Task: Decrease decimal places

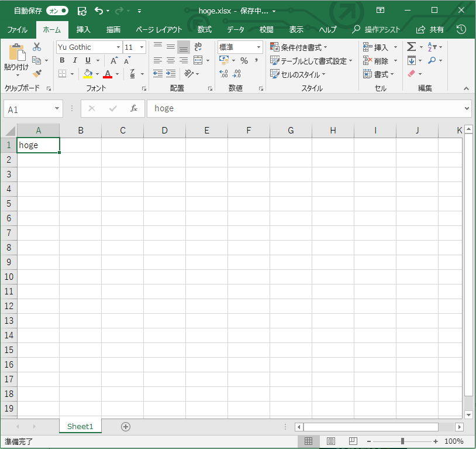Action: pyautogui.click(x=236, y=74)
